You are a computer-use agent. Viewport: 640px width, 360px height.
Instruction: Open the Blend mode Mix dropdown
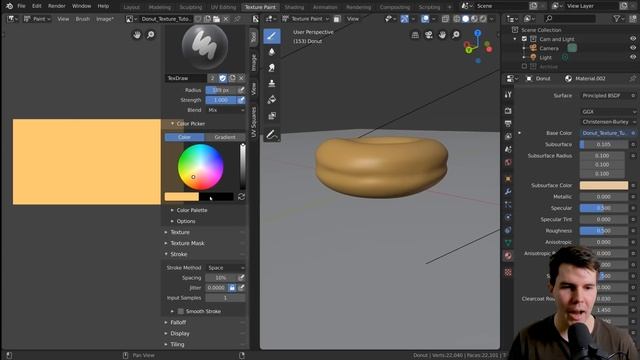coord(226,110)
